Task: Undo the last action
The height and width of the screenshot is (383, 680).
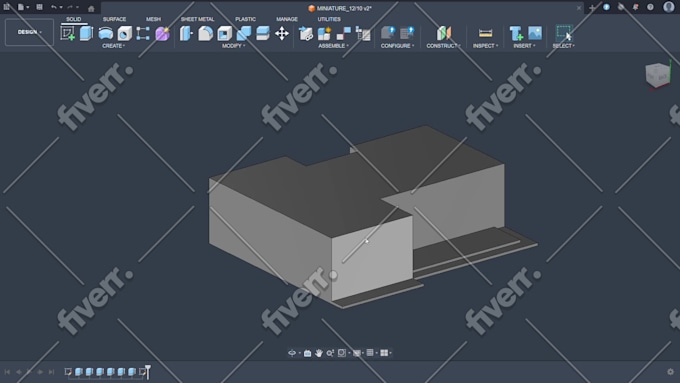Action: [x=54, y=7]
